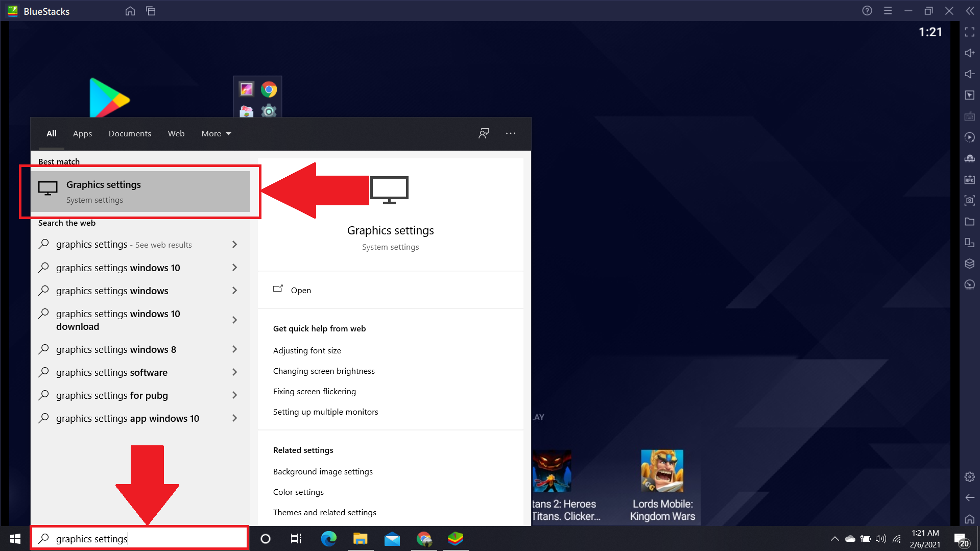Expand the first 'graphics settings windows 10' arrow

tap(234, 268)
